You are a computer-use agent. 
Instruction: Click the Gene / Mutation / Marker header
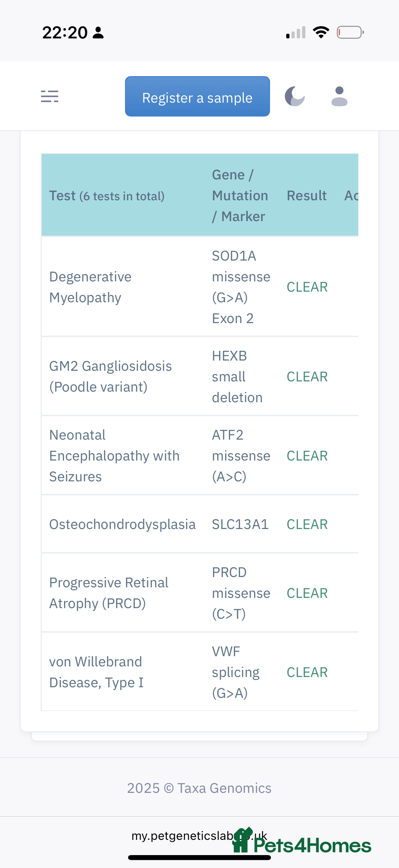pyautogui.click(x=240, y=196)
